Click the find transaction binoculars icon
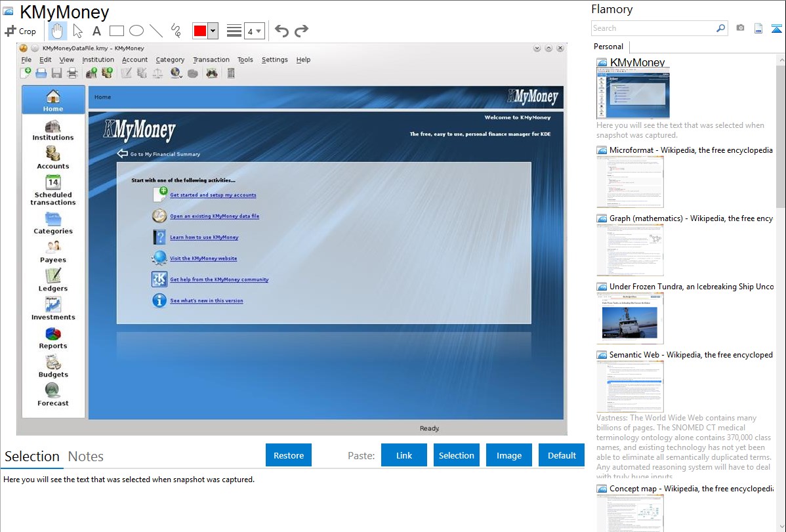The width and height of the screenshot is (786, 532). [x=212, y=73]
